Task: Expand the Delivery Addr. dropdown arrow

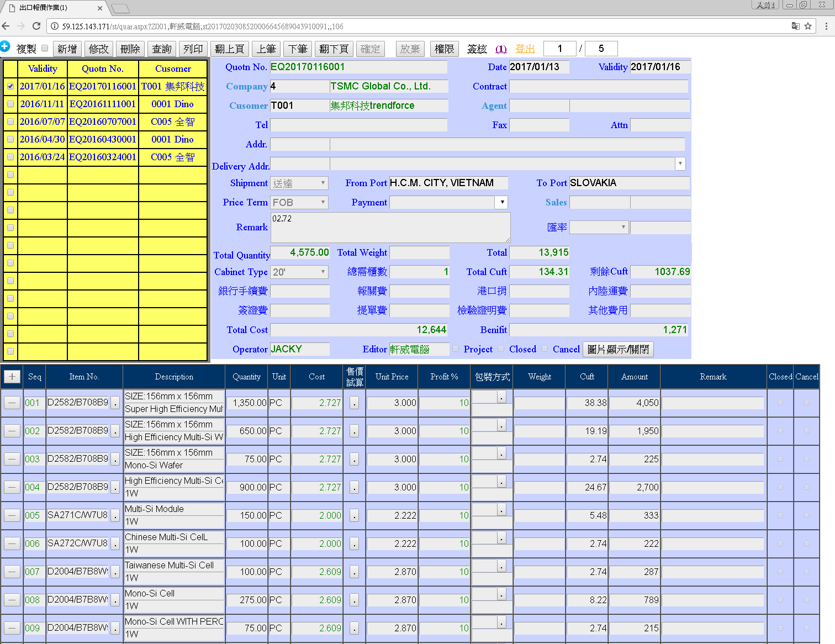Action: (680, 163)
